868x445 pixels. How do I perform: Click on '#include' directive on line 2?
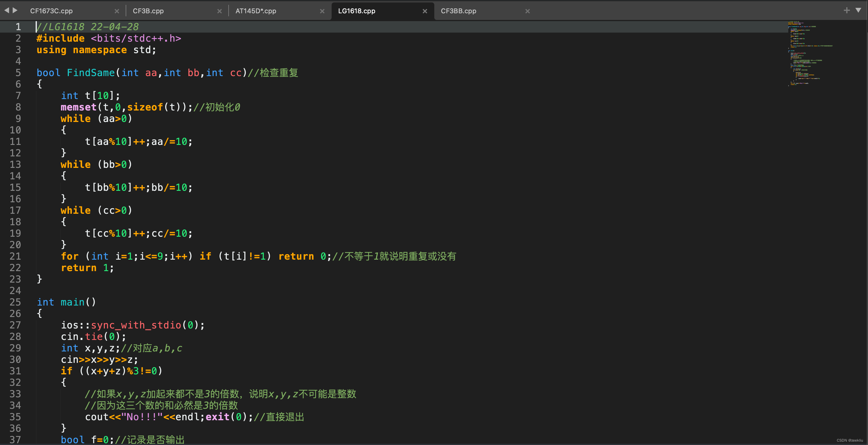(61, 38)
